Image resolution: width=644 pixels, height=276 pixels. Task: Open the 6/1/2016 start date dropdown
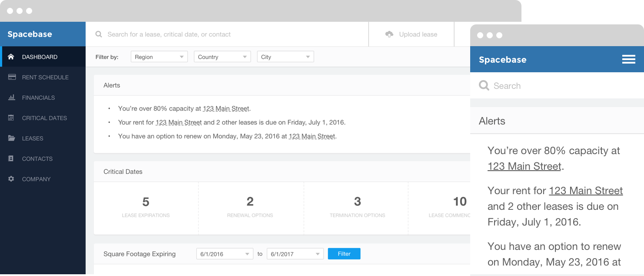point(225,254)
